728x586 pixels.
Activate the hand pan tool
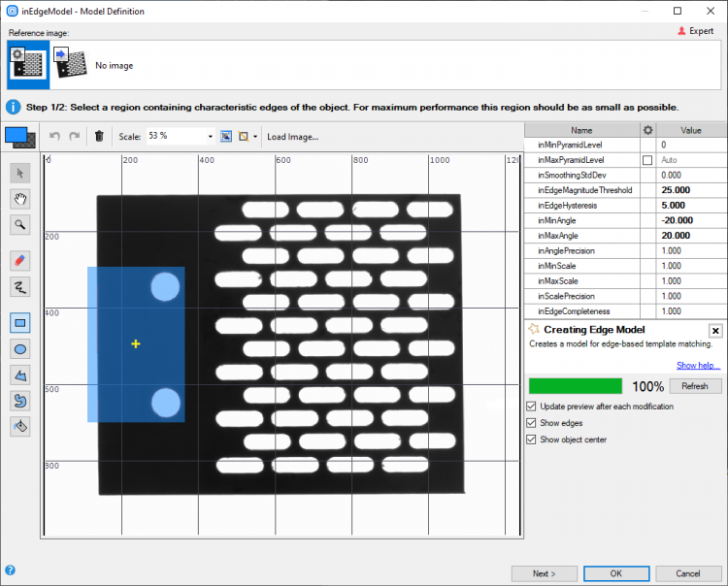[19, 199]
